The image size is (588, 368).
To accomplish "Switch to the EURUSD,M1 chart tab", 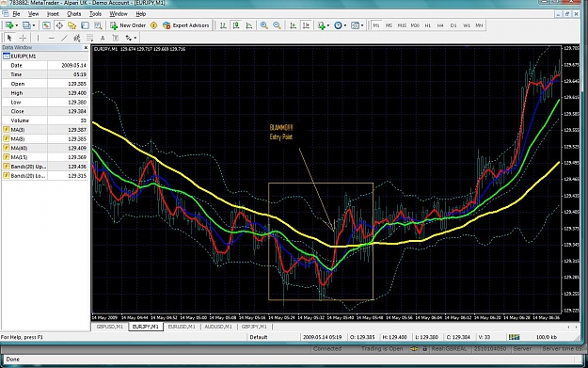I will tap(182, 327).
